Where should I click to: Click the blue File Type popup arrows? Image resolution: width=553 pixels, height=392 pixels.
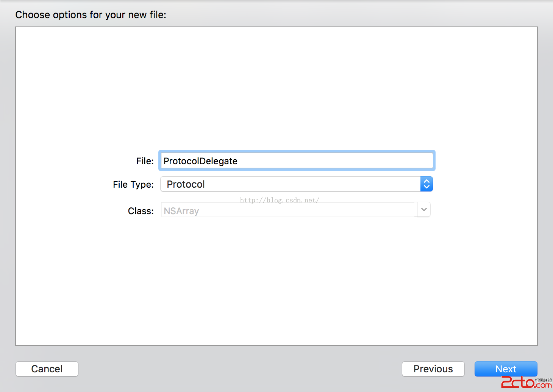pyautogui.click(x=426, y=184)
